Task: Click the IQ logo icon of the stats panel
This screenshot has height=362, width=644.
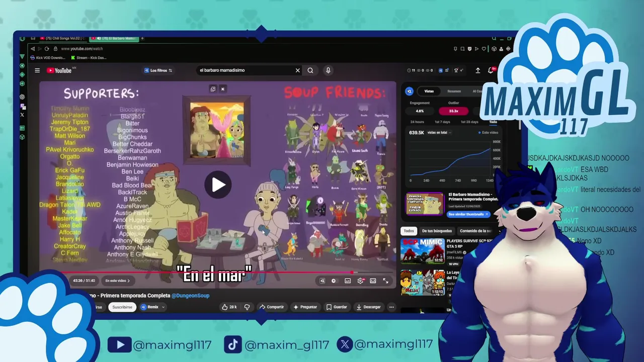Action: tap(410, 91)
